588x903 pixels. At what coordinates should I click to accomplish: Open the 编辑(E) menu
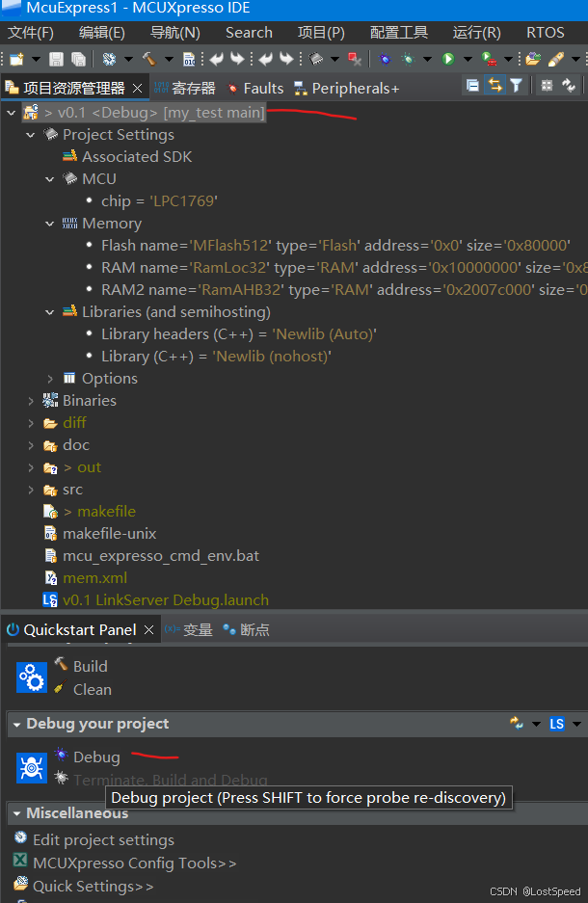point(102,33)
